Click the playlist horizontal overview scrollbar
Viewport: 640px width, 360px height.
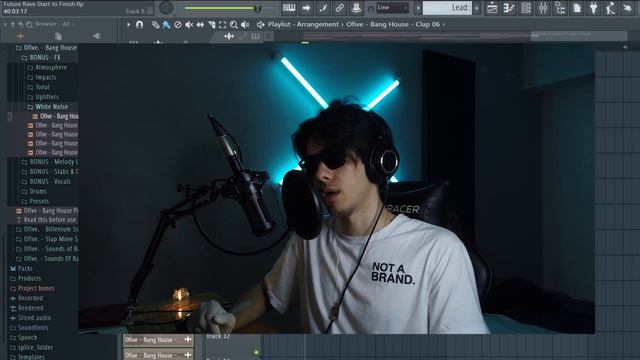451,36
